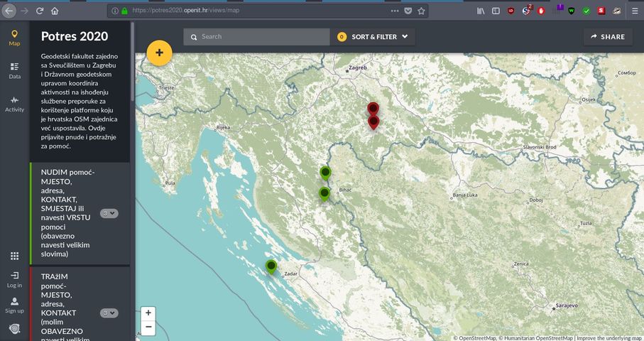Expand NUDIM pomoć survey count dropdown
Image resolution: width=644 pixels, height=341 pixels.
[x=109, y=213]
